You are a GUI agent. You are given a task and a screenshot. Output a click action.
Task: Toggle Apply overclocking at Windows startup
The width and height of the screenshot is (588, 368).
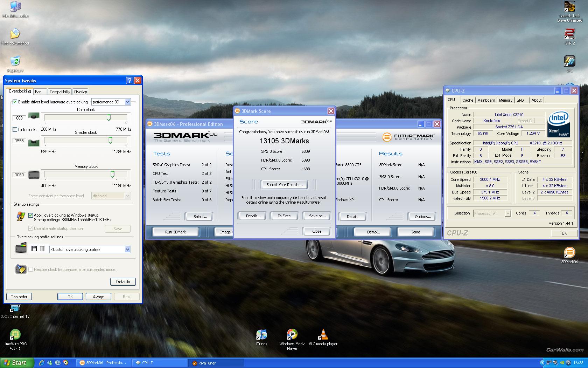30,215
